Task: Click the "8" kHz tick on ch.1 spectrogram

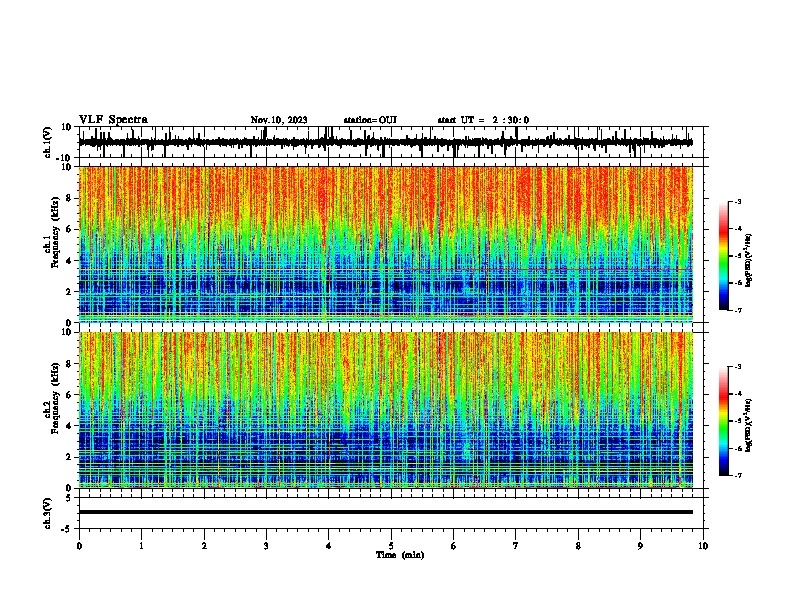Action: 69,198
